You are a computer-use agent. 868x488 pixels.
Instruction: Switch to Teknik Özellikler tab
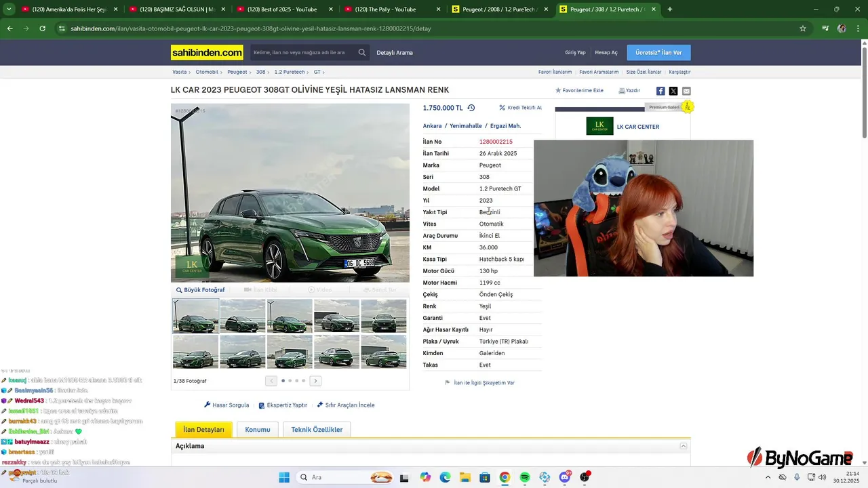317,430
